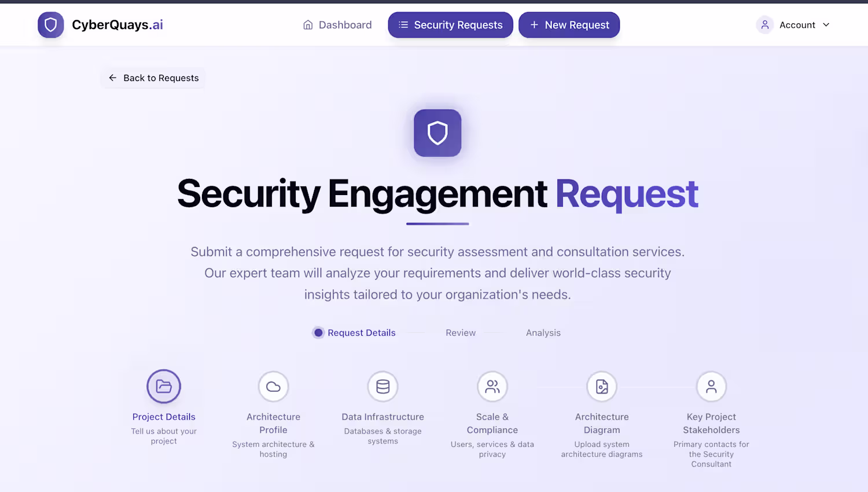Click the CyberQuays.ai brand name
Viewport: 868px width, 492px height.
click(117, 25)
